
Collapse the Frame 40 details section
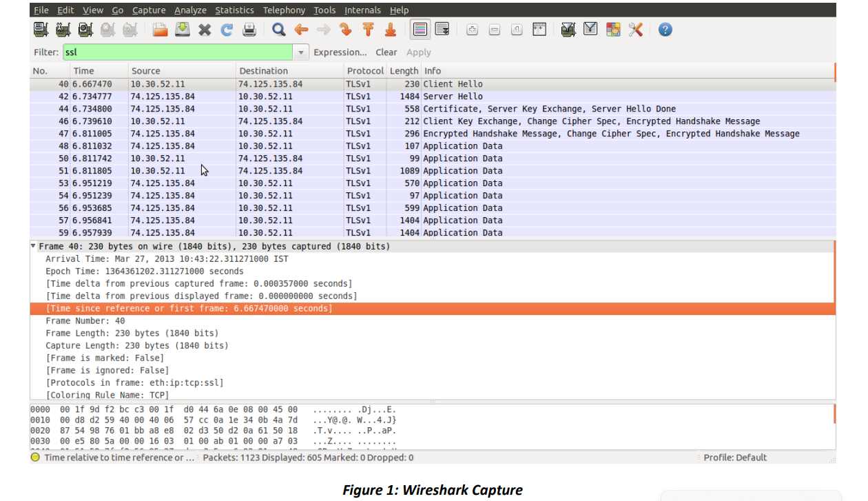pyautogui.click(x=32, y=245)
